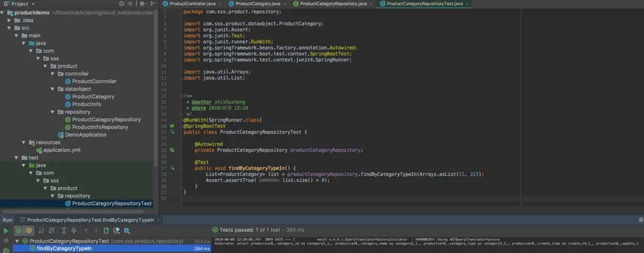This screenshot has height=253, width=644.
Task: Select ProductInfoRepository in project tree
Action: 100,127
